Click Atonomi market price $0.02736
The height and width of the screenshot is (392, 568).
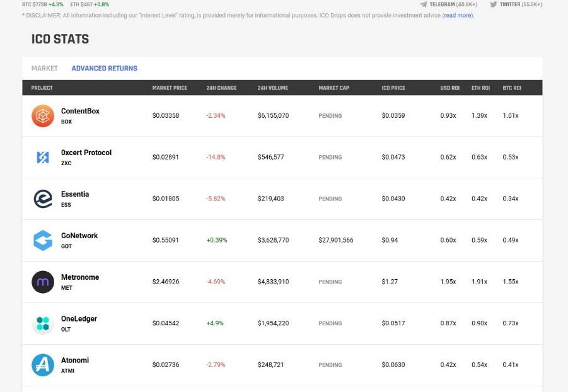(166, 364)
